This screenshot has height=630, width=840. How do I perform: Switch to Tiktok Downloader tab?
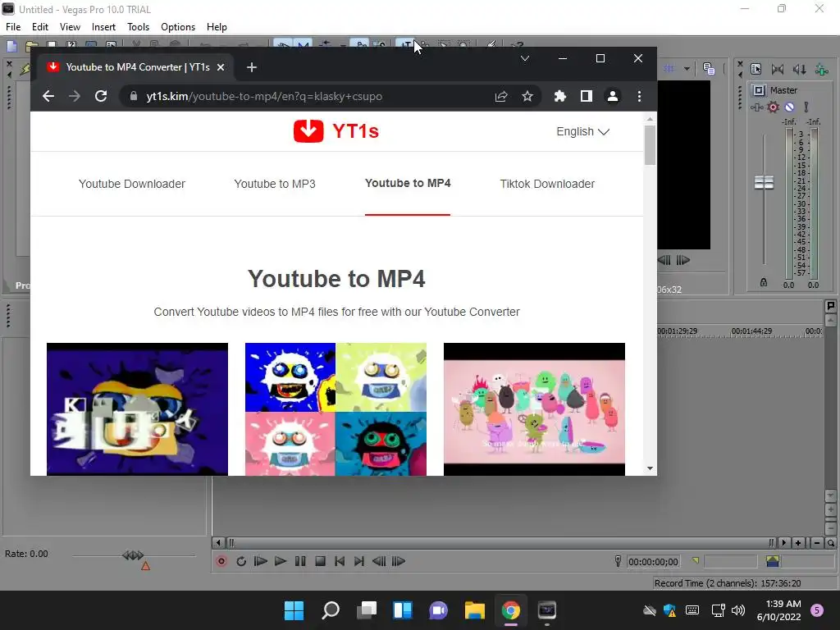coord(547,184)
